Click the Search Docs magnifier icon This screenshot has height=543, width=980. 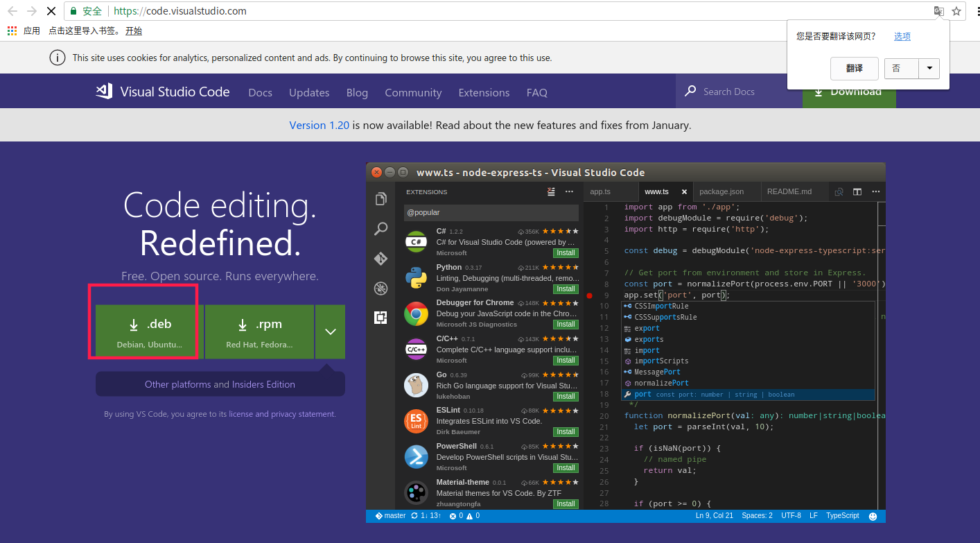[690, 91]
